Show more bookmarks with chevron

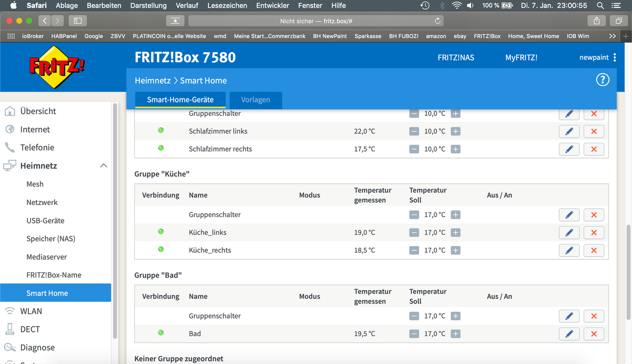tap(612, 36)
